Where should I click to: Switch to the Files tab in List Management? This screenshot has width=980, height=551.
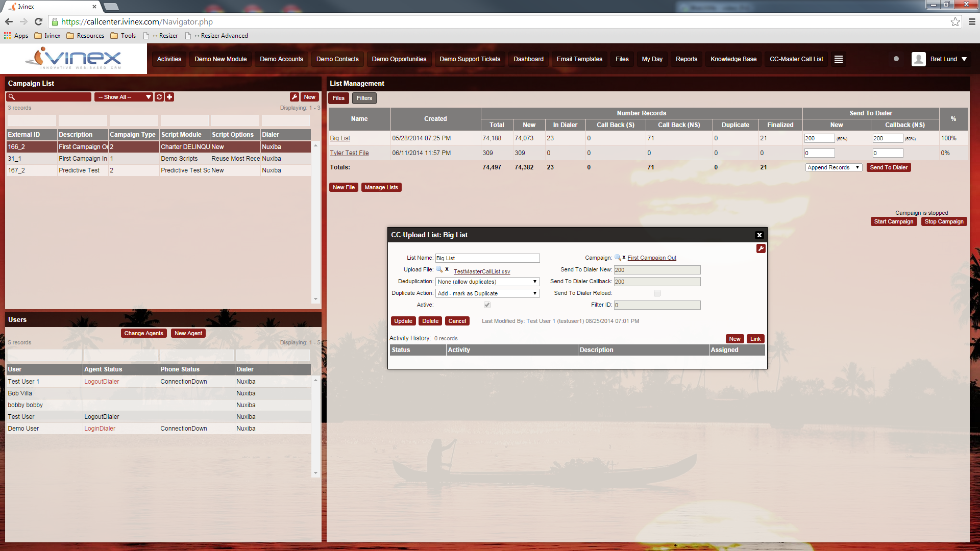click(x=338, y=97)
